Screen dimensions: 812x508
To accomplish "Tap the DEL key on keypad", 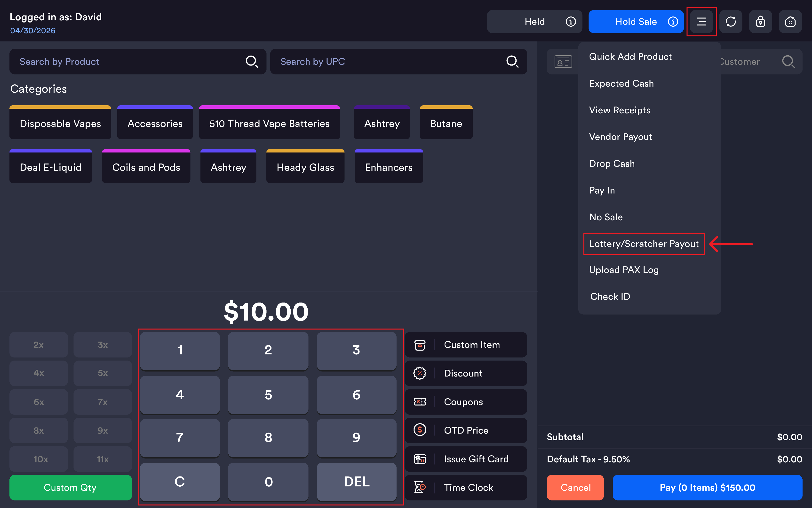I will 357,482.
